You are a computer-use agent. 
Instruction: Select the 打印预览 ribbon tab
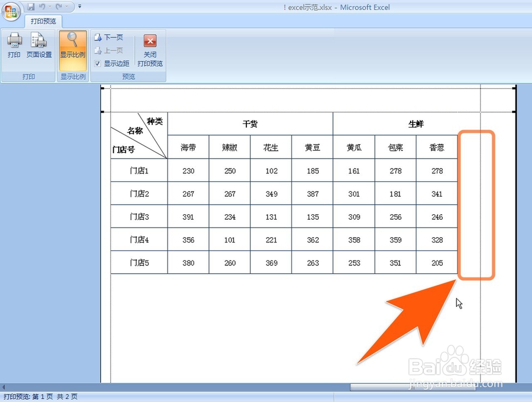click(43, 21)
